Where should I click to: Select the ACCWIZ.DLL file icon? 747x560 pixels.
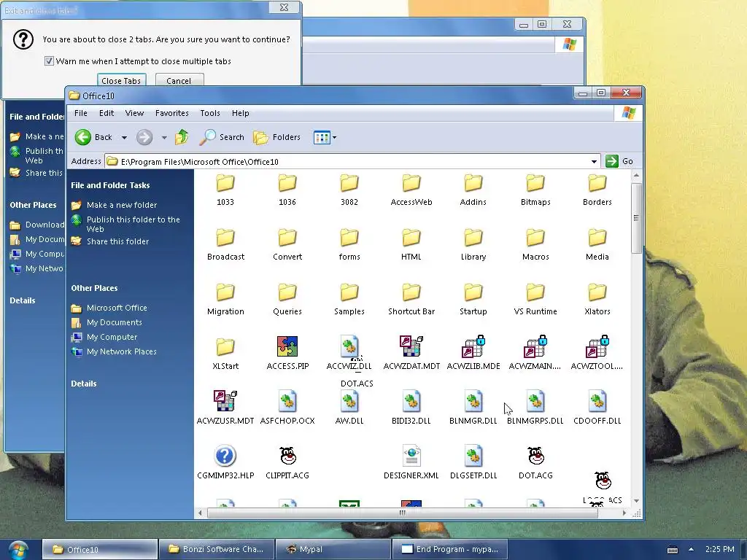click(349, 346)
